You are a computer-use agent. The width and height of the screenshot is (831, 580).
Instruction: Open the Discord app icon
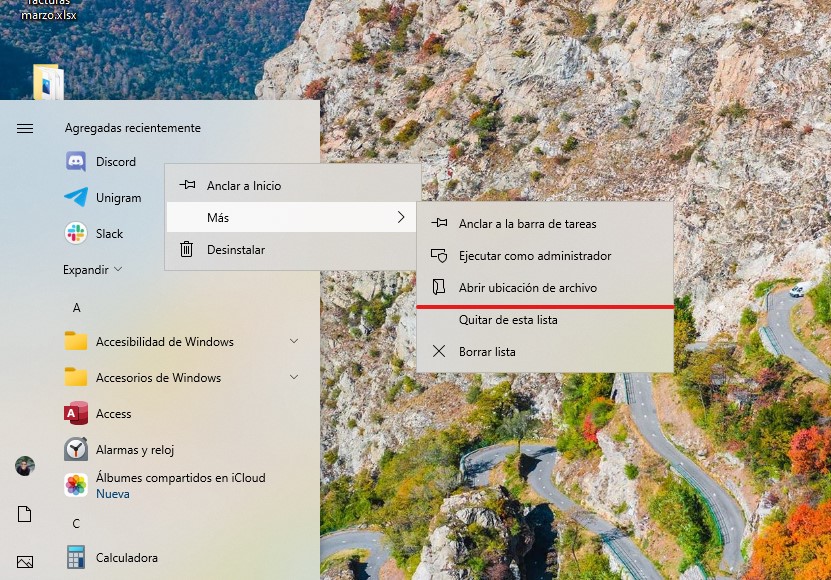click(x=76, y=162)
